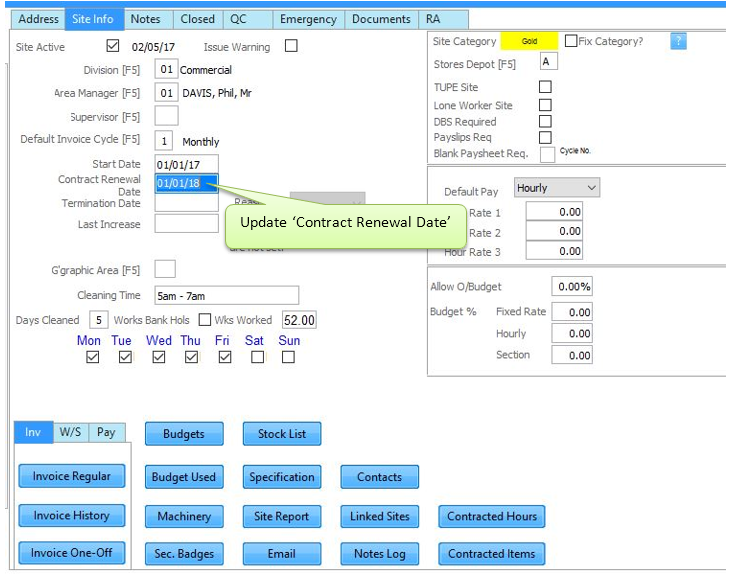The width and height of the screenshot is (732, 576).
Task: Open the Documents tab
Action: pos(380,19)
